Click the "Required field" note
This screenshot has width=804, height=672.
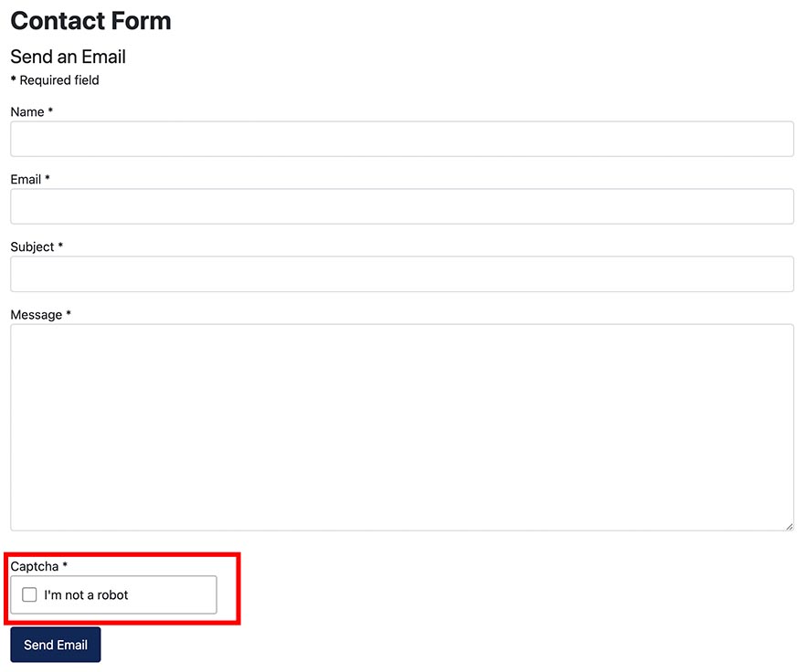click(55, 80)
